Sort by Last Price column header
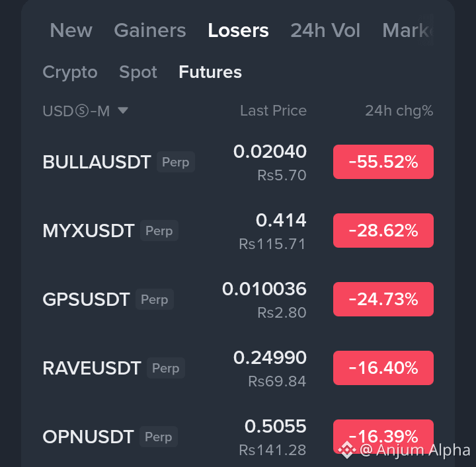Screen dimensions: 476x467 [x=273, y=111]
